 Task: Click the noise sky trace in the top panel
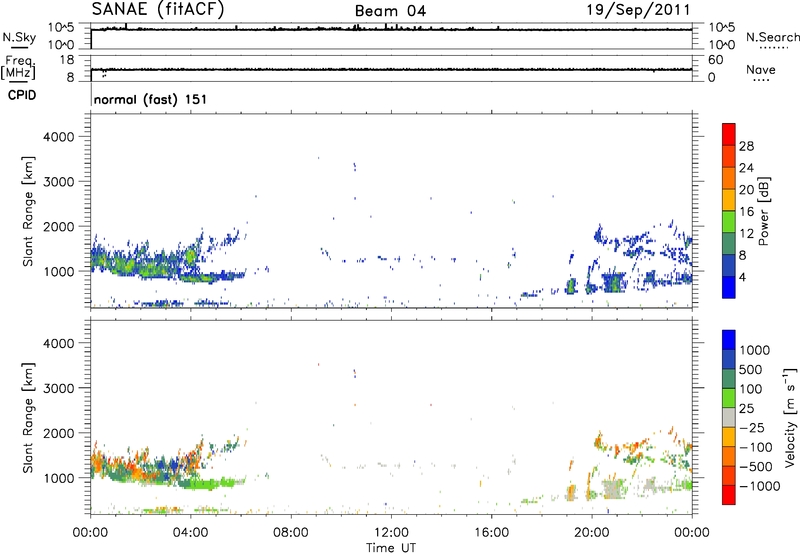tap(391, 29)
